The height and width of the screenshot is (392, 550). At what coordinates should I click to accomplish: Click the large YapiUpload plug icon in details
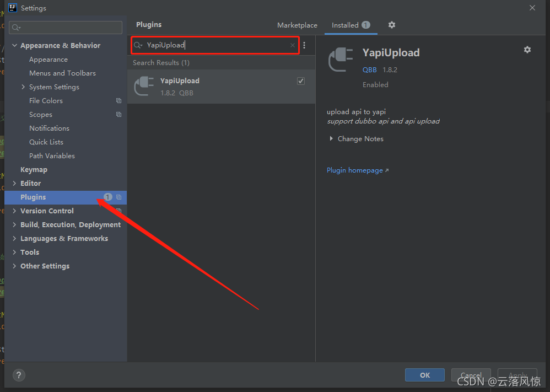point(341,60)
